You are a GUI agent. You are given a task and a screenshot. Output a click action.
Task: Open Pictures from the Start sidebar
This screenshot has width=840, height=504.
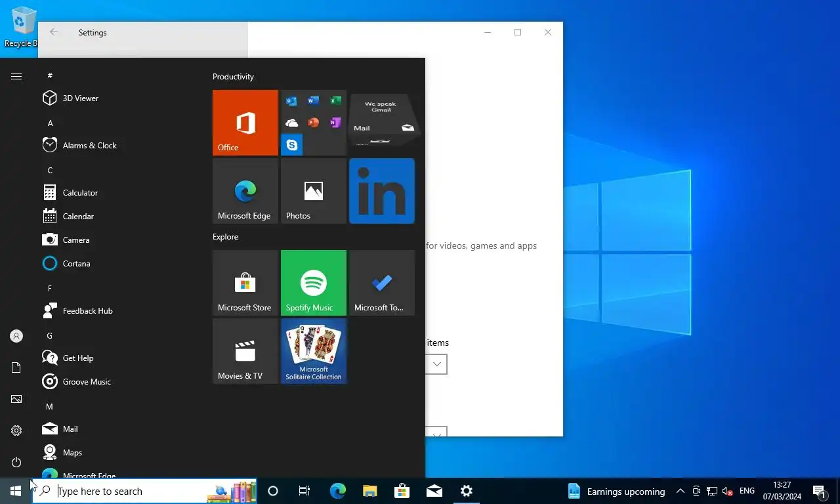16,399
